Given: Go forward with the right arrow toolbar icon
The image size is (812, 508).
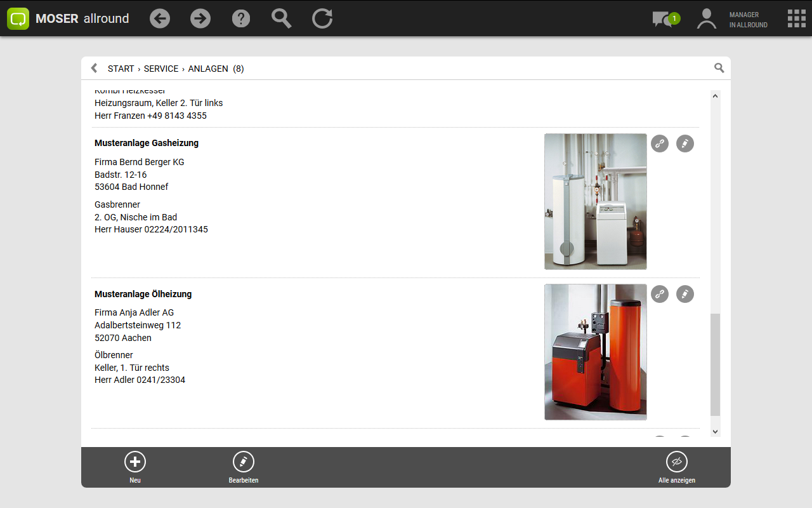Looking at the screenshot, I should (x=200, y=18).
